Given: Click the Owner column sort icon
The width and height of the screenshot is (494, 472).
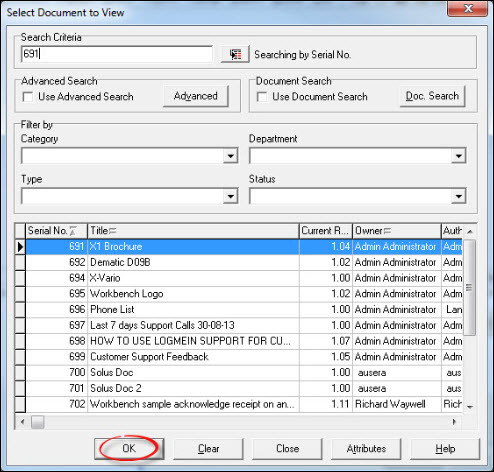Looking at the screenshot, I should pos(387,231).
